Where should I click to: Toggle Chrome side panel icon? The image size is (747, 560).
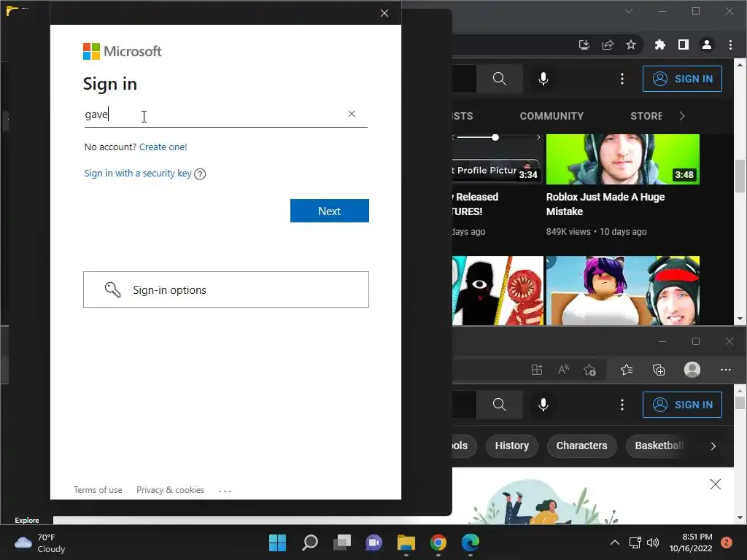[x=683, y=44]
